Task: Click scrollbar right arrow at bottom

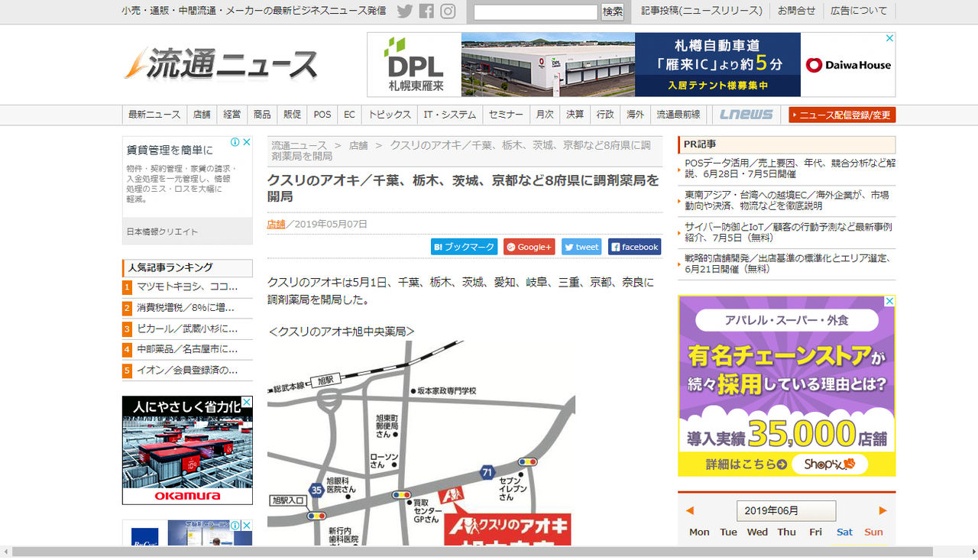Action: (972, 552)
